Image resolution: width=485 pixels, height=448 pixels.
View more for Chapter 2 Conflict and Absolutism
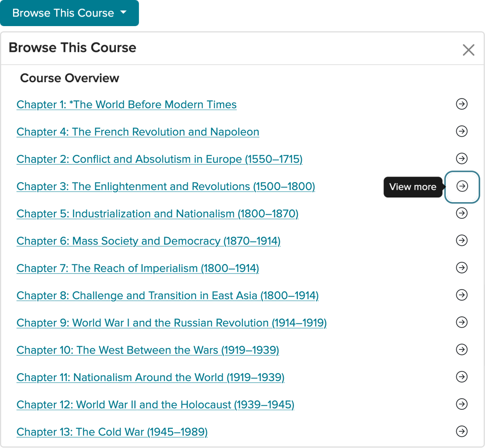(x=461, y=158)
